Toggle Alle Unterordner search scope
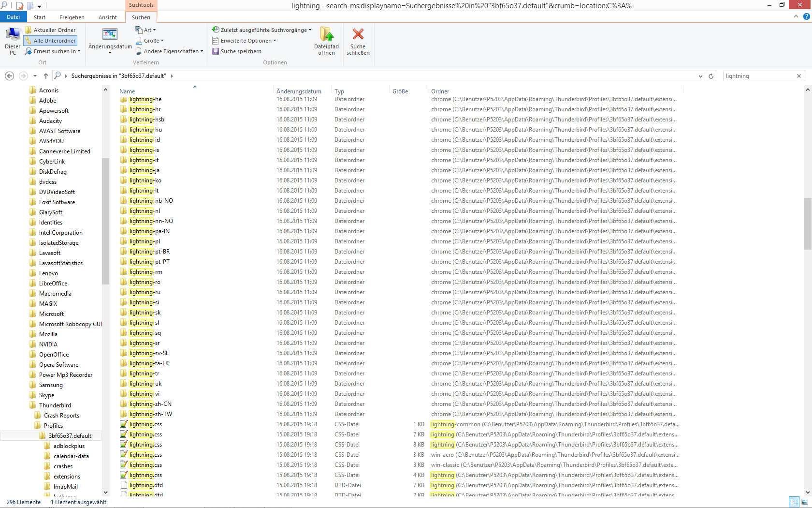 pyautogui.click(x=51, y=41)
